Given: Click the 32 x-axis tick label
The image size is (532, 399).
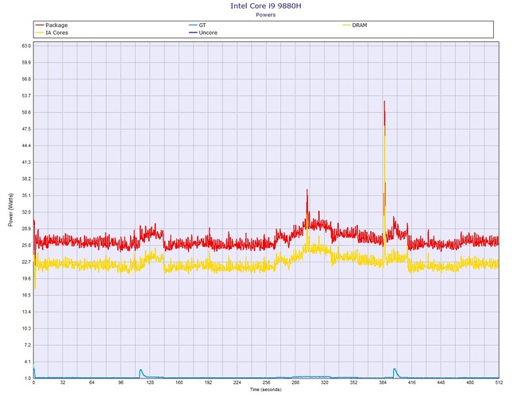Looking at the screenshot, I should [x=63, y=382].
